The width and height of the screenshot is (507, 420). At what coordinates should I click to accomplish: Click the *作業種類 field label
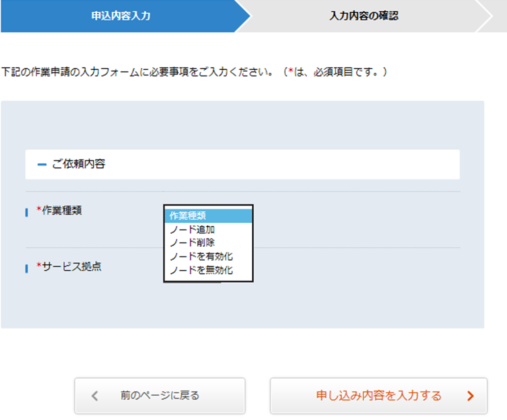(x=59, y=210)
